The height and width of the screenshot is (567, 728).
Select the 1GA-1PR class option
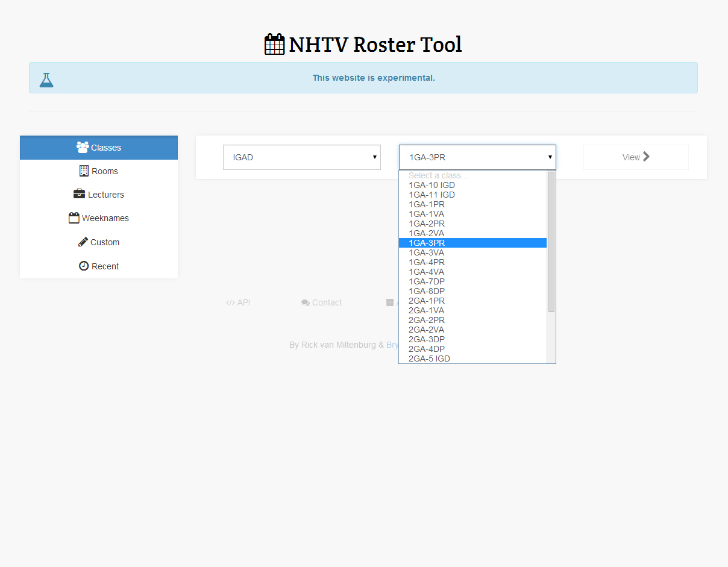472,204
